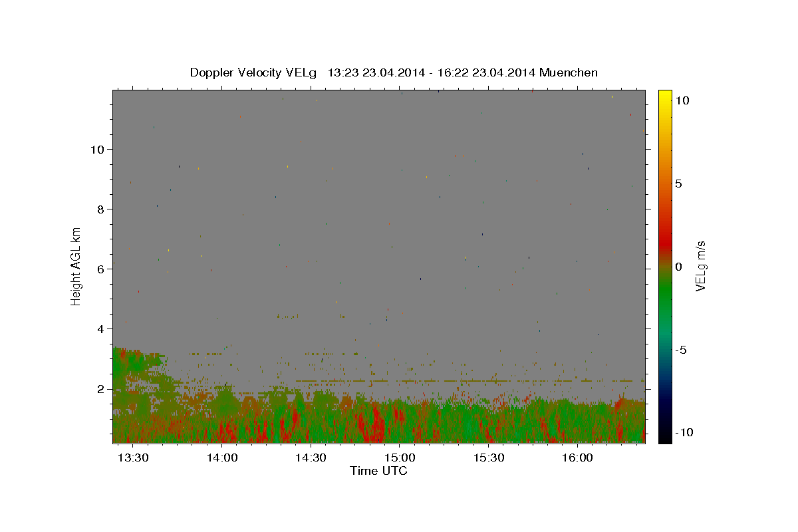This screenshot has height=532, width=798.
Task: Click the 16:00 time tick label
Action: 577,458
